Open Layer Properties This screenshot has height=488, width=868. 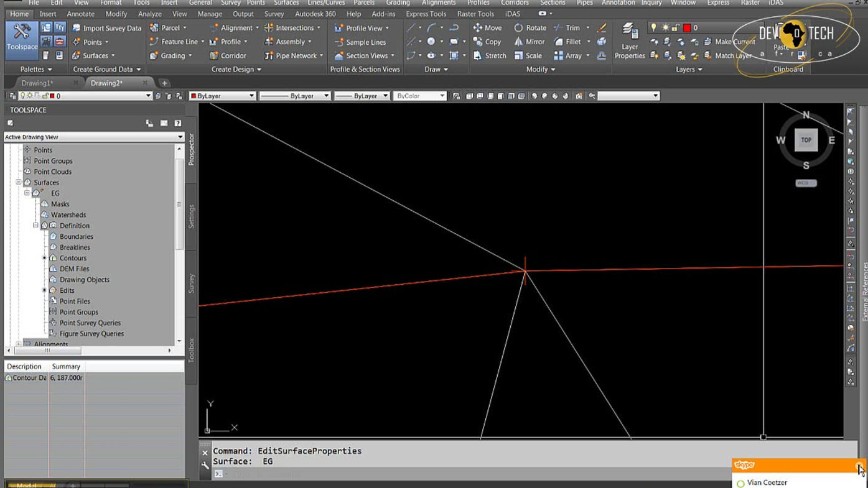click(630, 42)
